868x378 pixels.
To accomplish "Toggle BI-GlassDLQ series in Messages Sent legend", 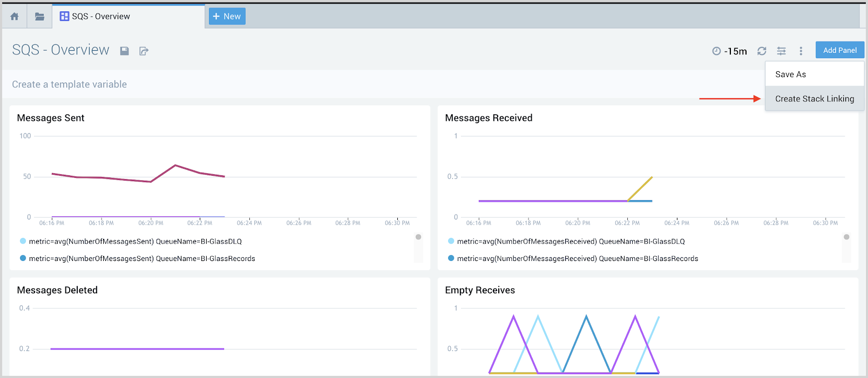I will 135,242.
